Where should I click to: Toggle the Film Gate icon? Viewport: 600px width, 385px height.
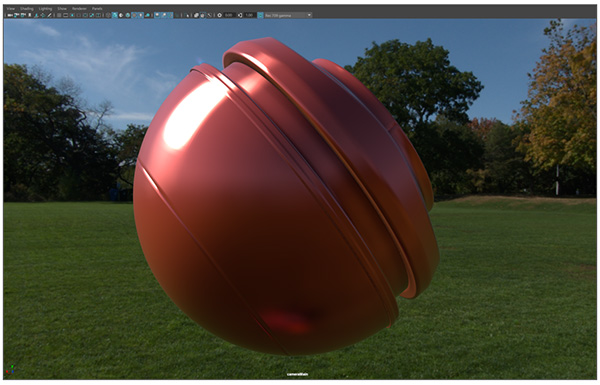coord(65,15)
